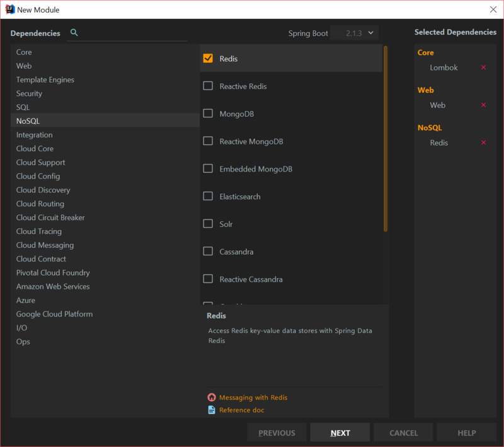This screenshot has height=447, width=504.
Task: Remove Lombok from selected dependencies
Action: [x=483, y=67]
